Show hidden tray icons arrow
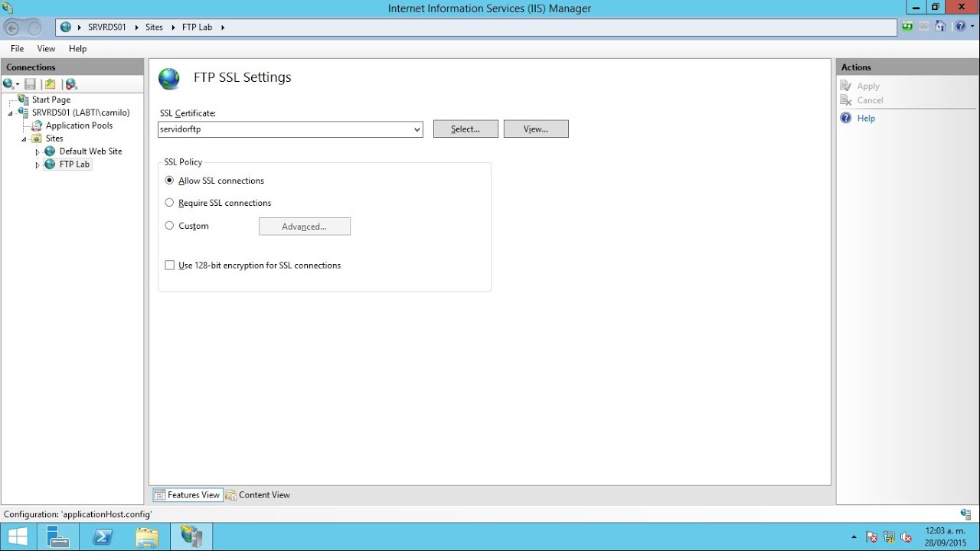The width and height of the screenshot is (980, 551). (x=854, y=537)
